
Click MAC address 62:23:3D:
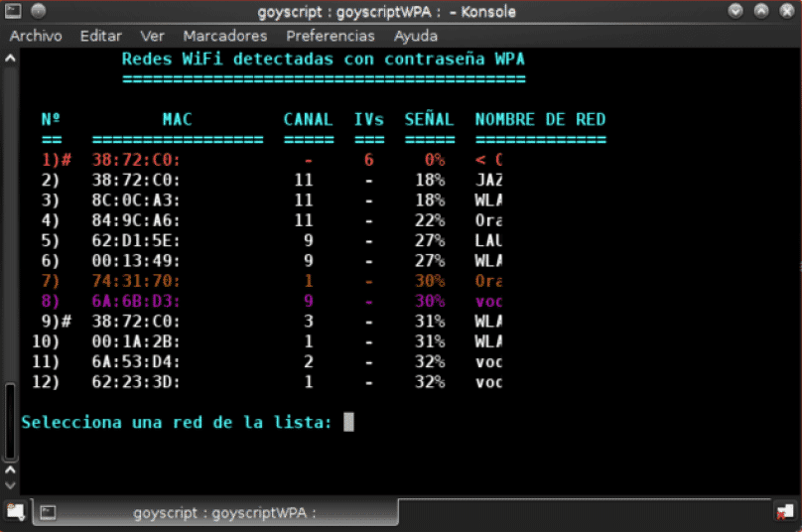pyautogui.click(x=136, y=381)
